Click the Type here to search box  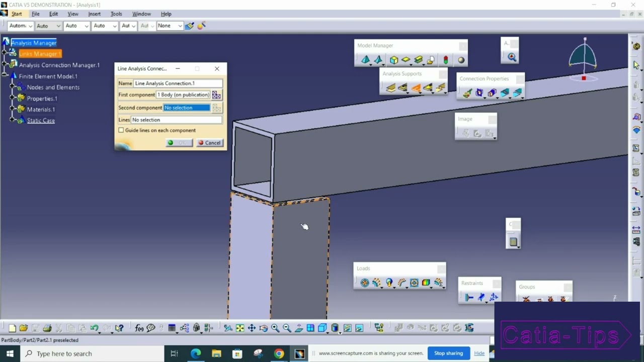(92, 353)
